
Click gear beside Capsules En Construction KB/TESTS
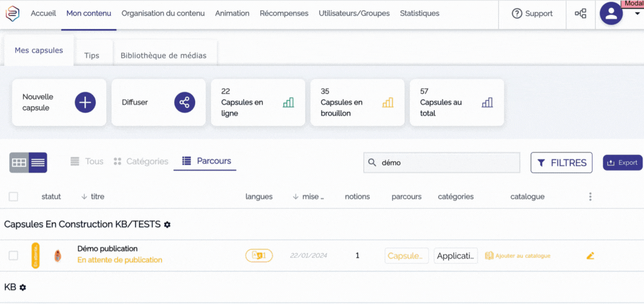point(167,225)
